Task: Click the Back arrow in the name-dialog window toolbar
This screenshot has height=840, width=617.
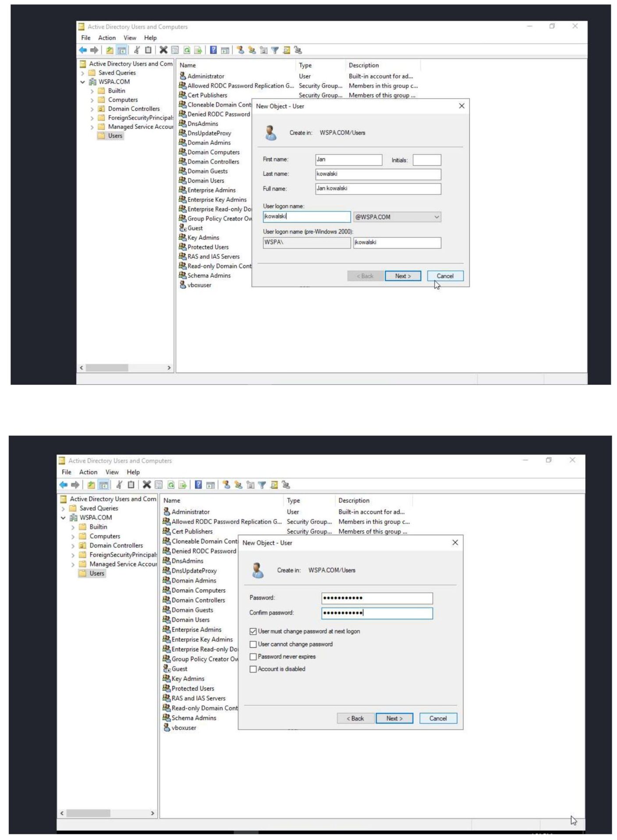Action: coord(83,50)
